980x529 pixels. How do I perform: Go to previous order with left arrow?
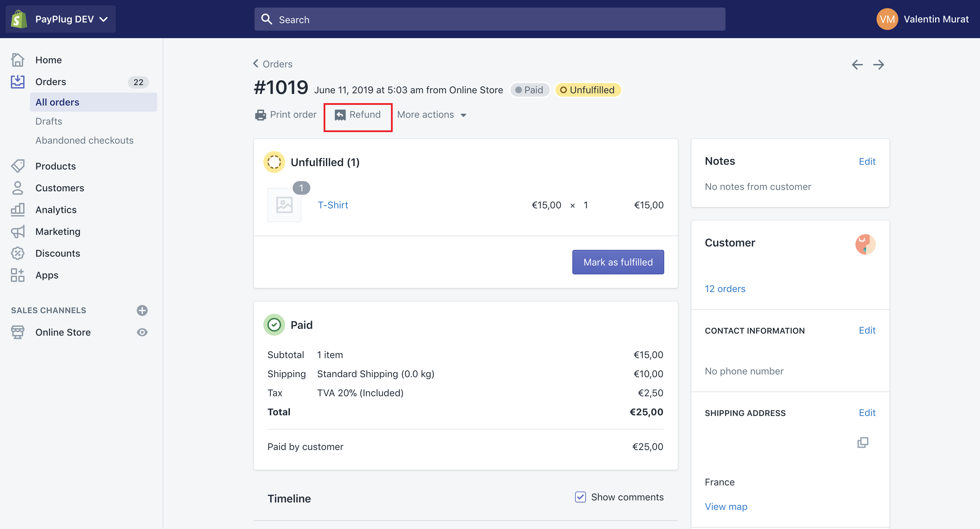[857, 64]
